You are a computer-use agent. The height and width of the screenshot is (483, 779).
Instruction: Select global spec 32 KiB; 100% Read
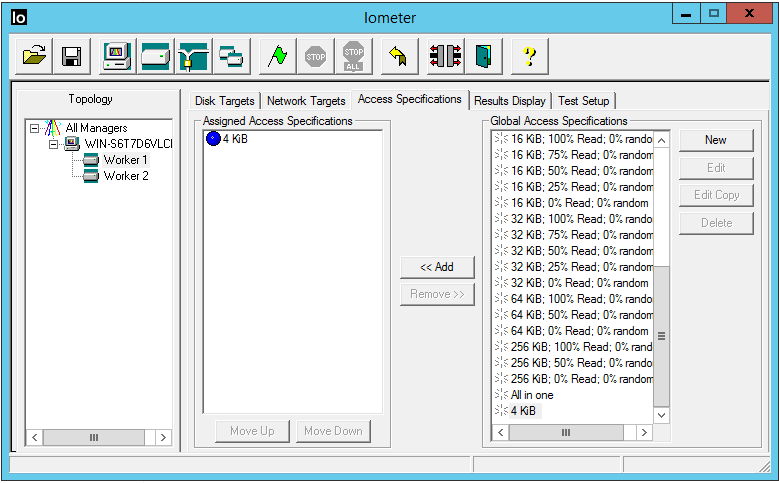pyautogui.click(x=581, y=219)
